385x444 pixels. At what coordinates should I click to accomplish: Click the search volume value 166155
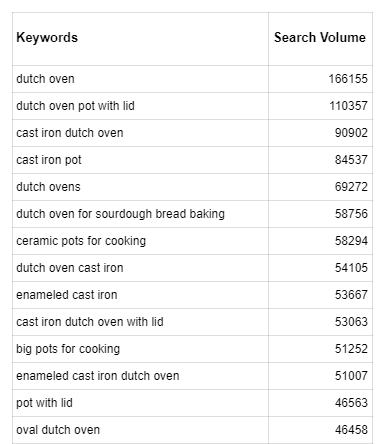(x=348, y=79)
